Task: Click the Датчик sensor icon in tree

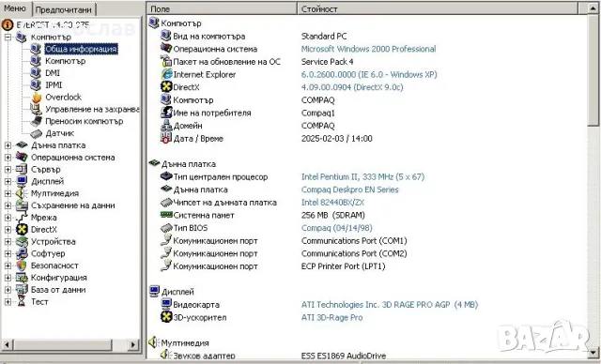Action: 36,133
